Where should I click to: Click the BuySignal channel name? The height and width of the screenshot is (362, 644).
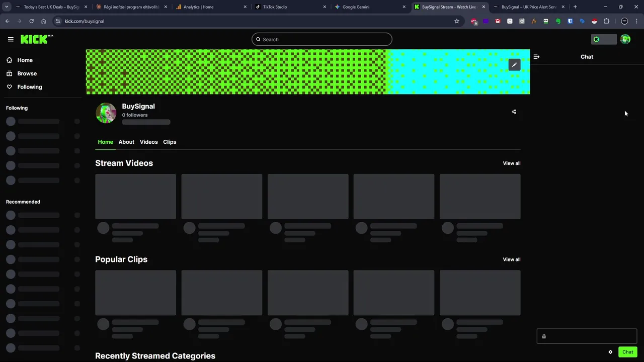[138, 106]
